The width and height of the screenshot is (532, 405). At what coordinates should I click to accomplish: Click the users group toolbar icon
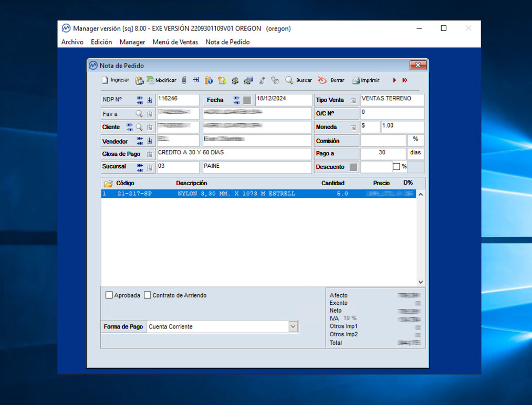(x=235, y=80)
